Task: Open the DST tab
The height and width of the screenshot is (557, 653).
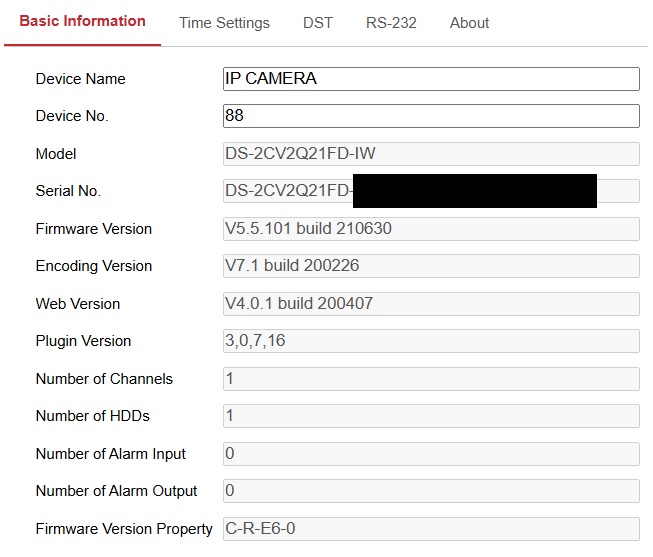Action: coord(318,23)
